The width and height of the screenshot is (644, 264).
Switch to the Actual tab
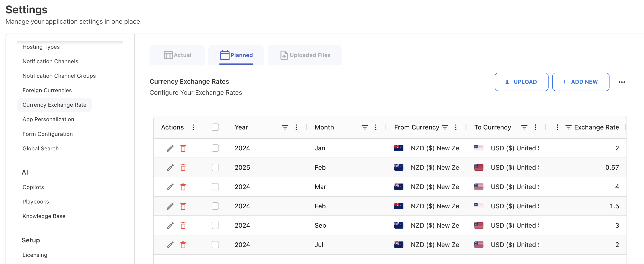177,55
